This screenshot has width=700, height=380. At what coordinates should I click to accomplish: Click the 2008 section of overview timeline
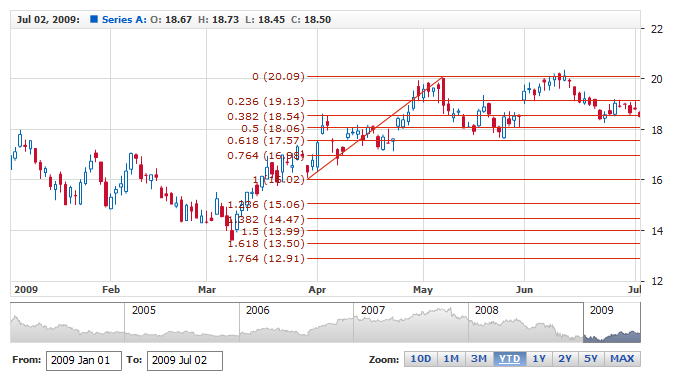(x=525, y=322)
